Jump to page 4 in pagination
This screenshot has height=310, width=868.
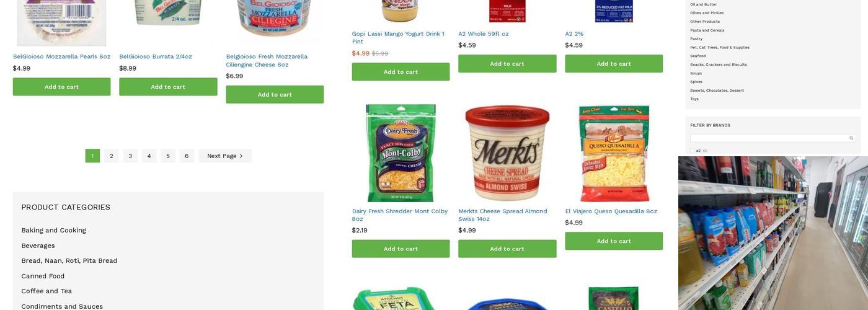click(149, 156)
